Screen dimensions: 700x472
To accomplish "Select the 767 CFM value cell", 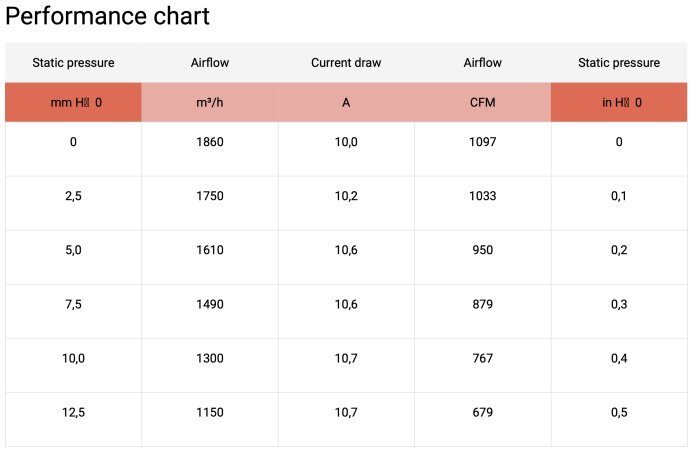I will tap(483, 358).
